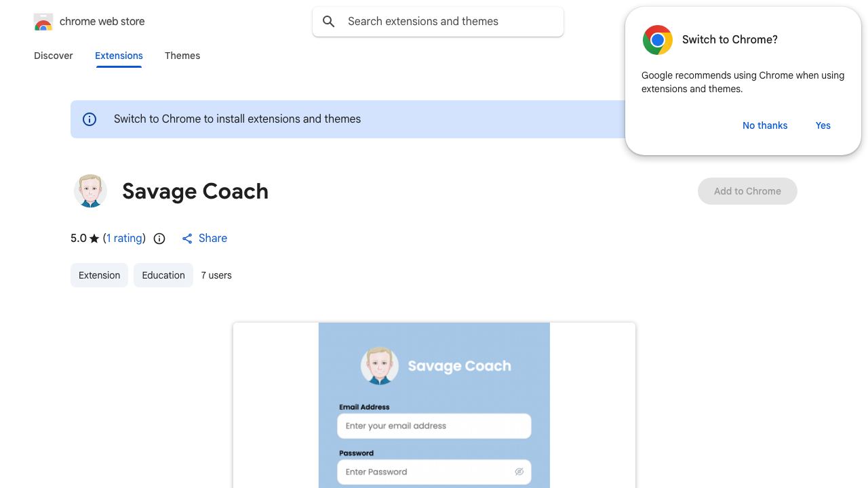Dismiss popup with No thanks

pos(765,125)
